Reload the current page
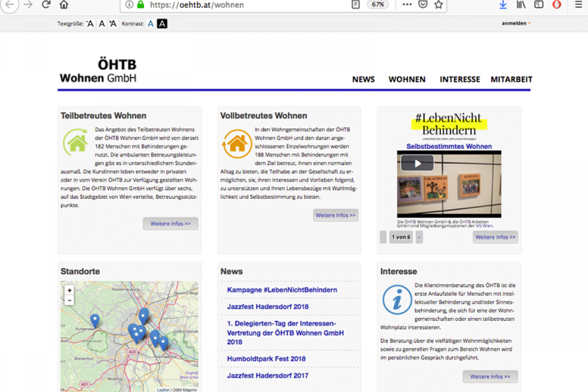This screenshot has height=392, width=588. [46, 4]
